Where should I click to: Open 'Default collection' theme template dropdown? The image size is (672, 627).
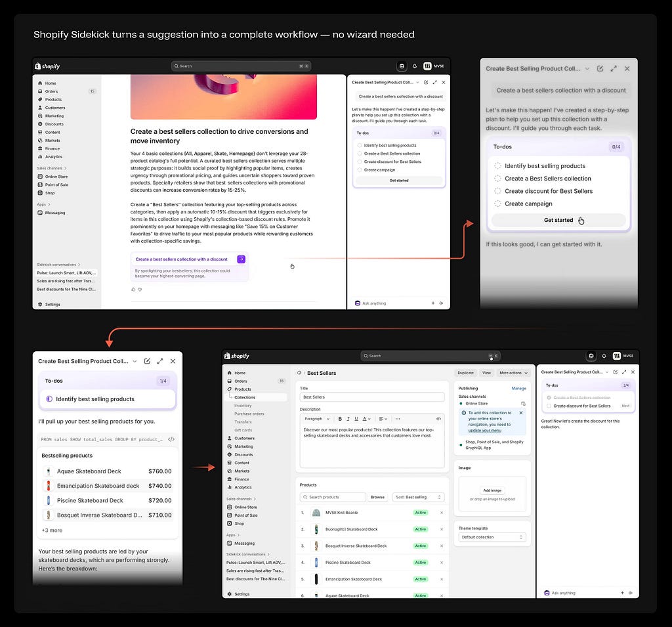(x=492, y=537)
